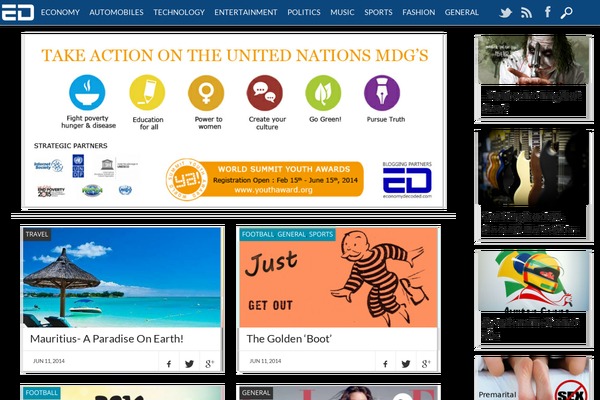Open the Sports menu
The width and height of the screenshot is (600, 400).
tap(378, 12)
